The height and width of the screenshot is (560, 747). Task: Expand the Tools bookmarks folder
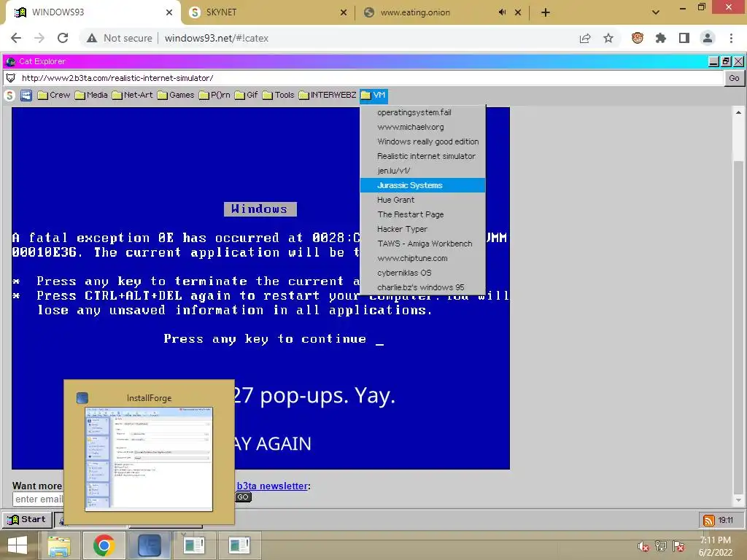pyautogui.click(x=279, y=96)
